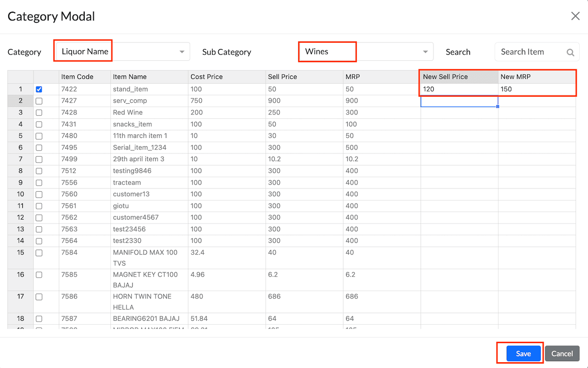Select row header number 5
Screen dimensions: 588x368
[20, 136]
